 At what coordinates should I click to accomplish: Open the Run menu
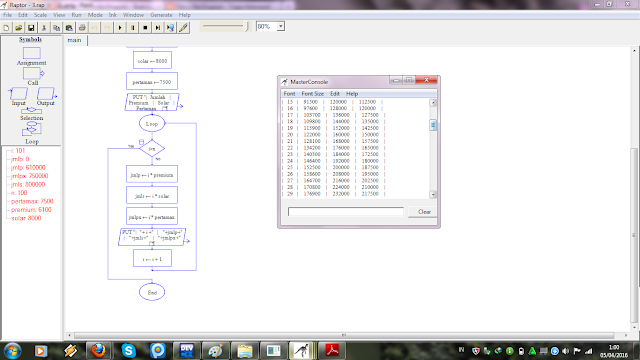(76, 15)
